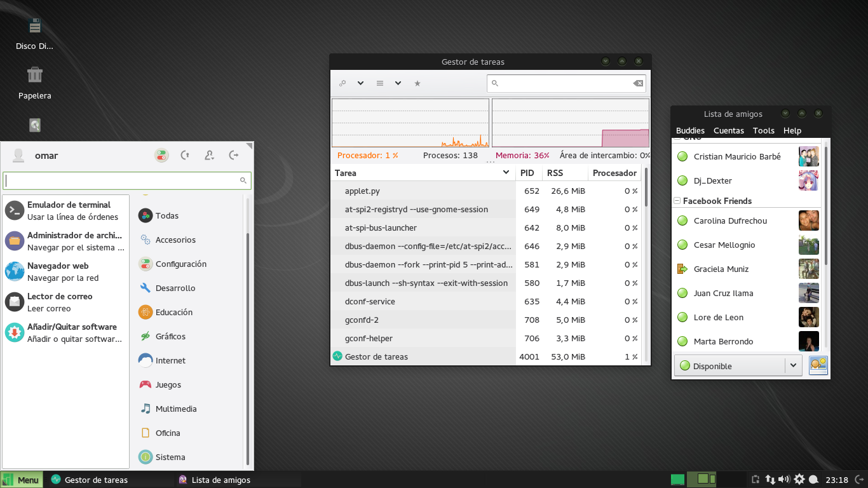Click the process tree icon in Gestor de tareas

[x=342, y=83]
